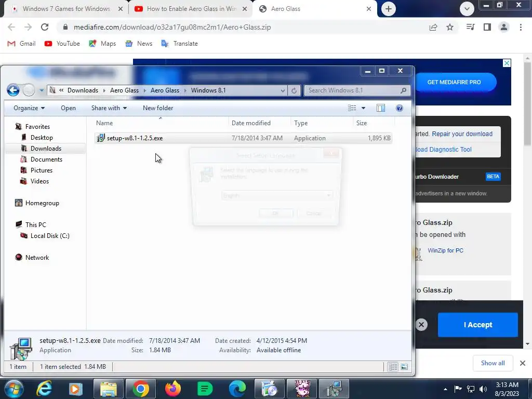
Task: Share this page icon in Chrome
Action: pyautogui.click(x=433, y=27)
